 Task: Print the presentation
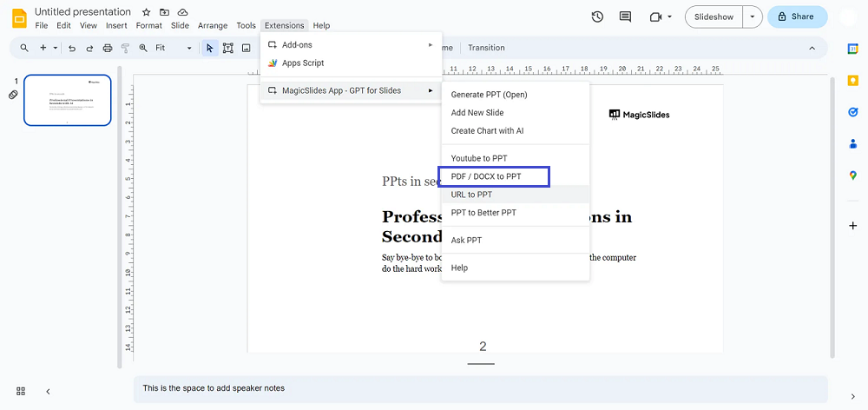tap(108, 48)
